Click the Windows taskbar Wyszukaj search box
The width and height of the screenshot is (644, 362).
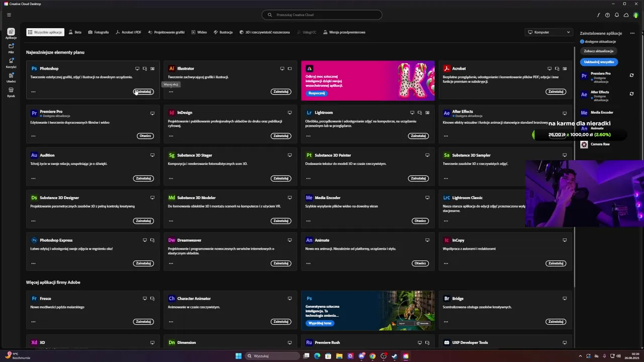pyautogui.click(x=272, y=356)
